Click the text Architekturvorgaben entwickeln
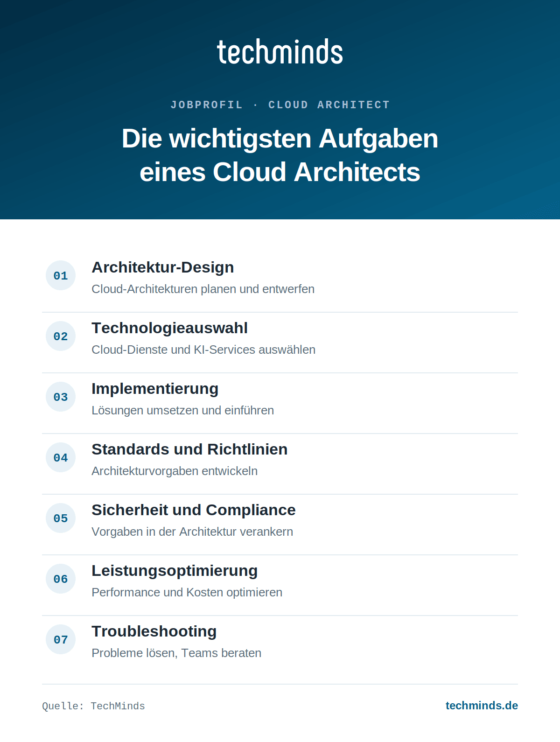The image size is (560, 742). [175, 471]
